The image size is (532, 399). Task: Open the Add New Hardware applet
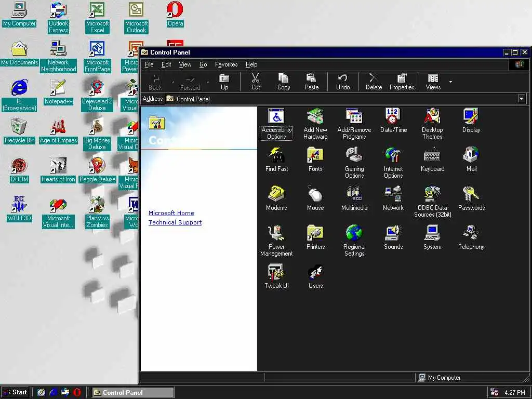[315, 124]
